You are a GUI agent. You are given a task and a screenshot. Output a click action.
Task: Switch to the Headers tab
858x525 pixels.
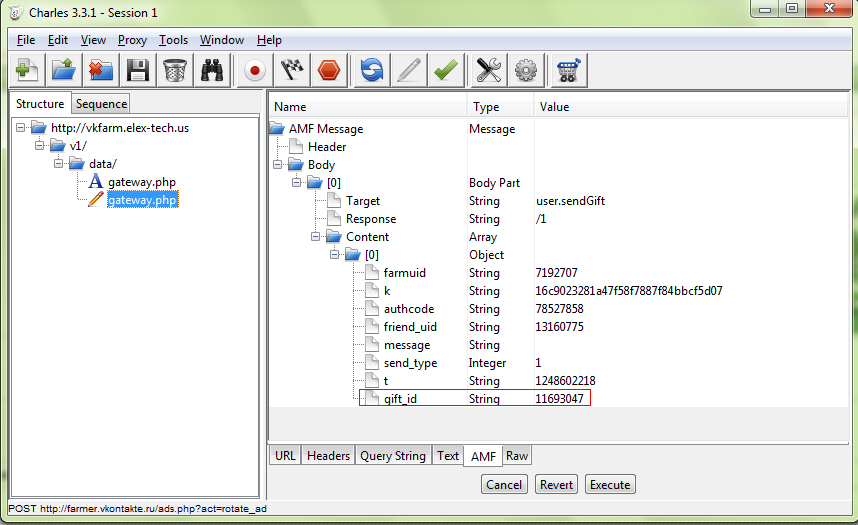328,455
